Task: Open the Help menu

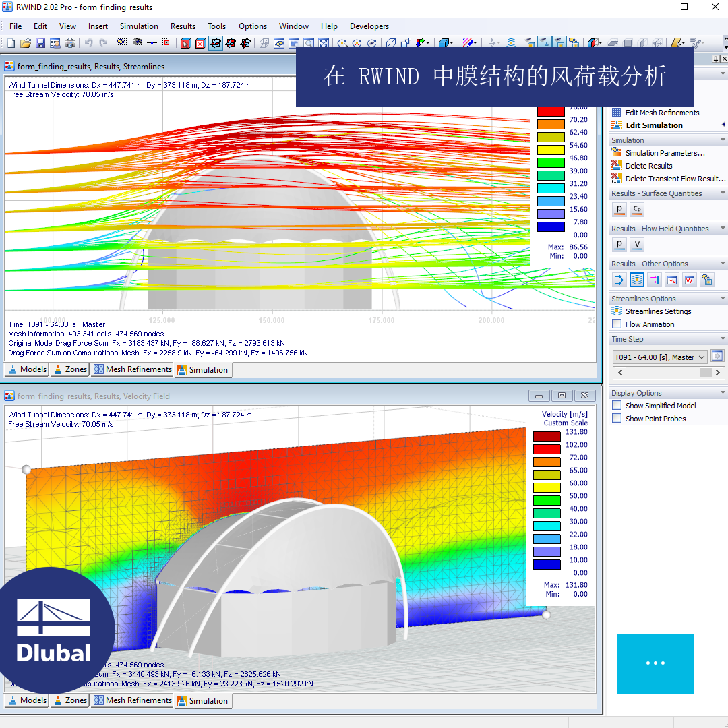Action: 329,26
